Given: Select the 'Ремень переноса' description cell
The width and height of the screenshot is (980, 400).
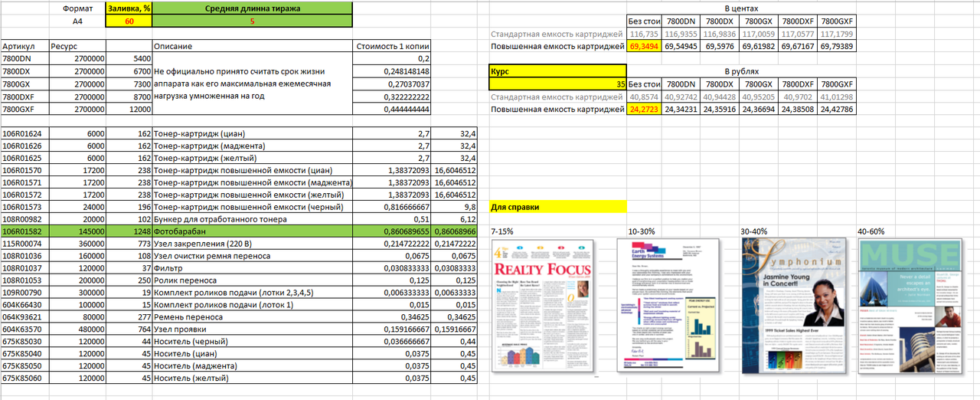Looking at the screenshot, I should (253, 316).
